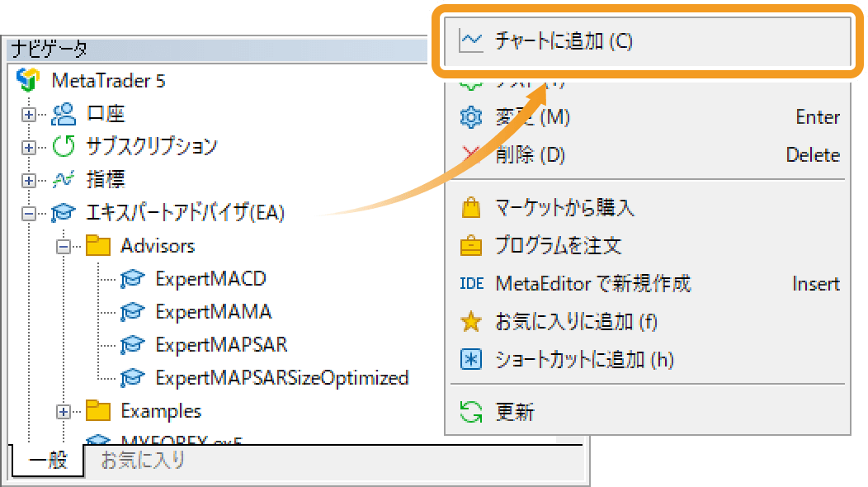The width and height of the screenshot is (868, 487).
Task: Click the star icon for お気に入りに追加
Action: (471, 321)
